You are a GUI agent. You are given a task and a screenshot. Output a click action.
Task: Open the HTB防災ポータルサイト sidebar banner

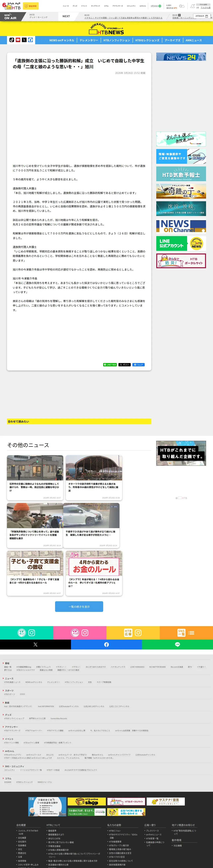(x=181, y=261)
